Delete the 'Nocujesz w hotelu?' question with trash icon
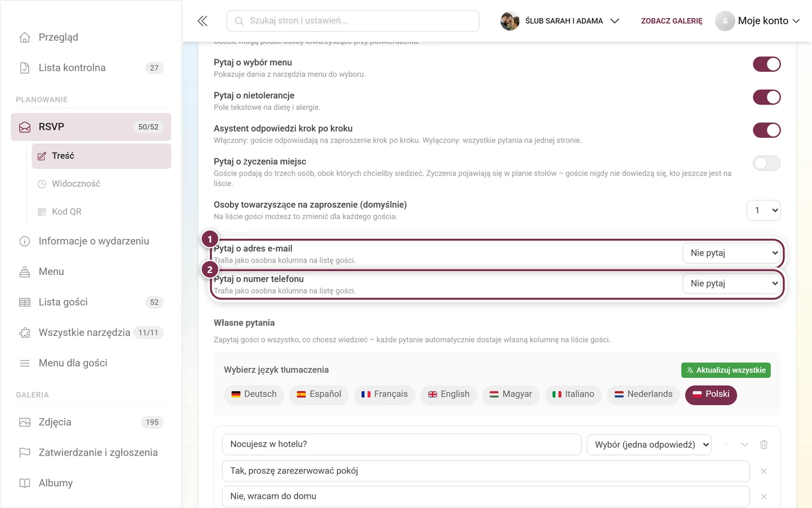Viewport: 812px width, 508px height. tap(764, 445)
